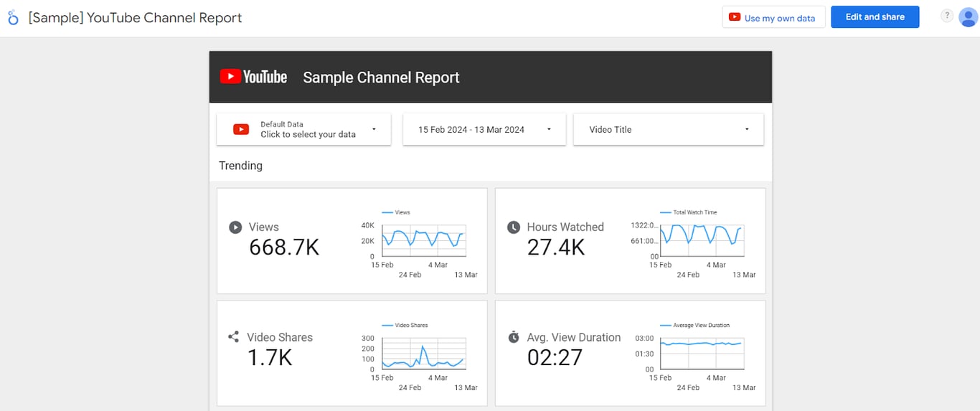Click the Use my own data button
The height and width of the screenshot is (411, 980).
pos(773,17)
